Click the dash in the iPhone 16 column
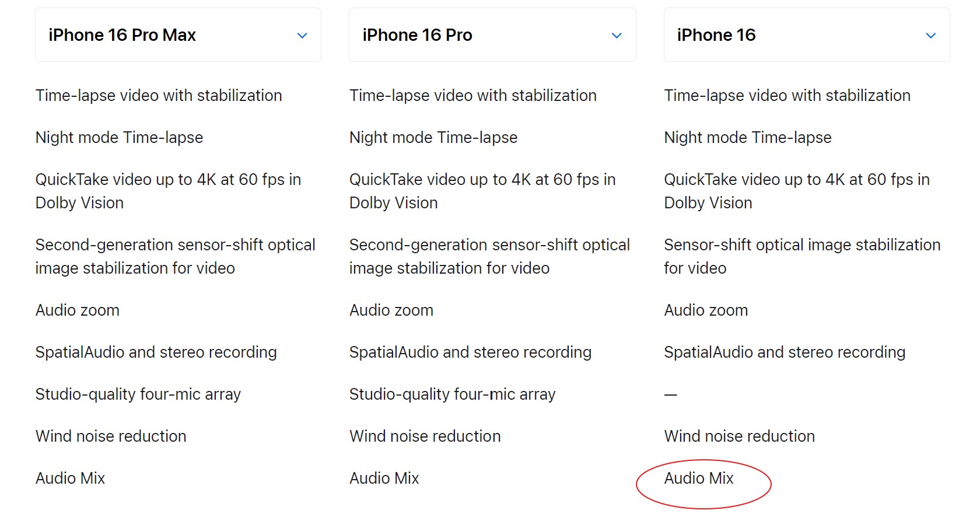This screenshot has width=980, height=531. tap(671, 395)
